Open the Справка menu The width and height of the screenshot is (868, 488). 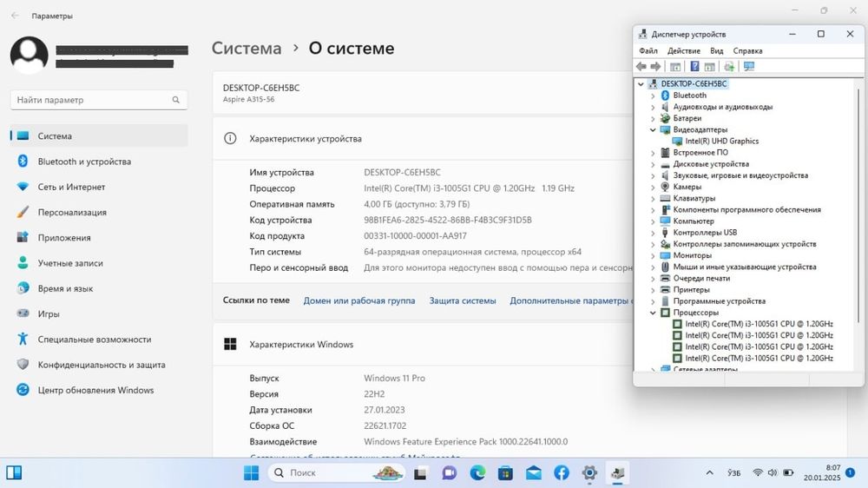[747, 50]
